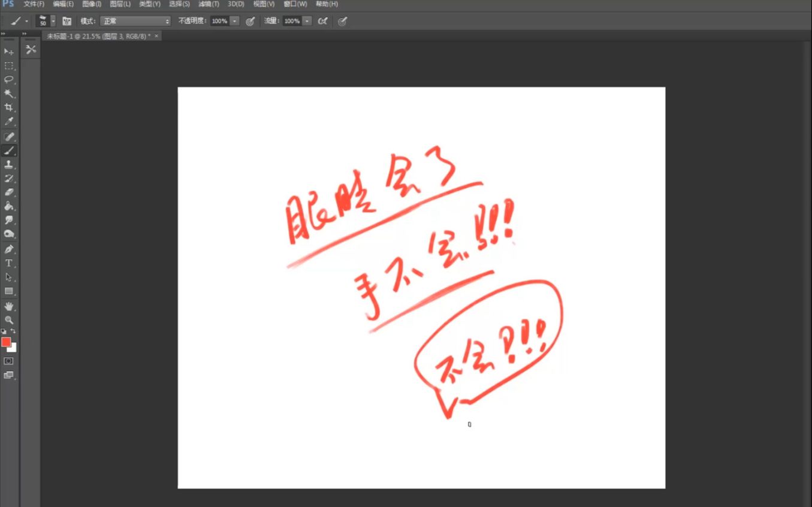
Task: Expand the collapsed panel dock arrows
Action: pyautogui.click(x=25, y=34)
